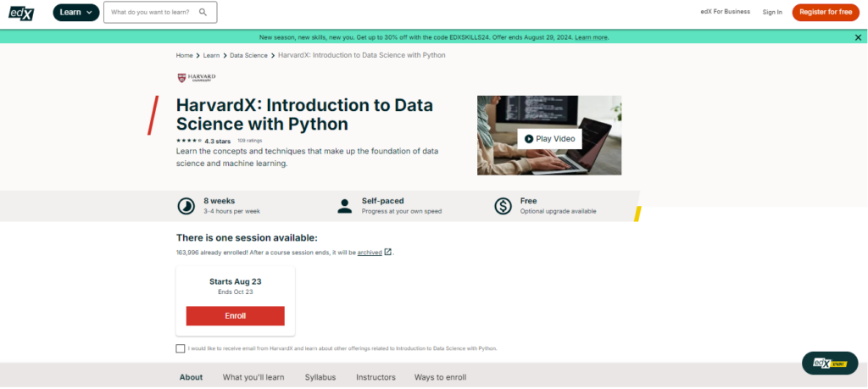This screenshot has height=389, width=868.
Task: Click the edX logo in the header
Action: (21, 12)
